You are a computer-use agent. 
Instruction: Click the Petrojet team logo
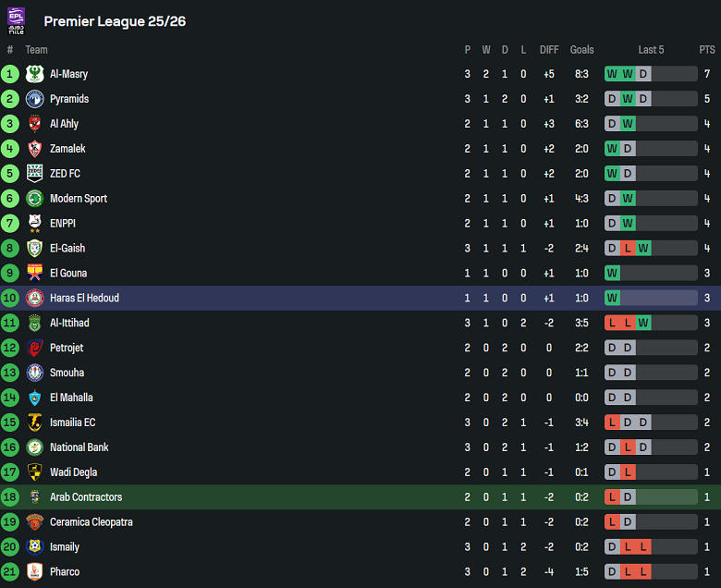click(35, 349)
